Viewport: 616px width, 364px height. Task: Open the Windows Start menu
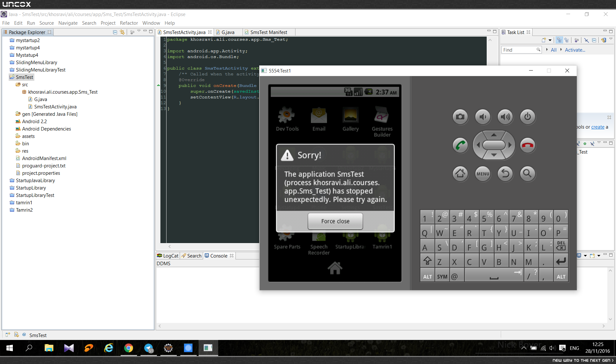(10, 348)
